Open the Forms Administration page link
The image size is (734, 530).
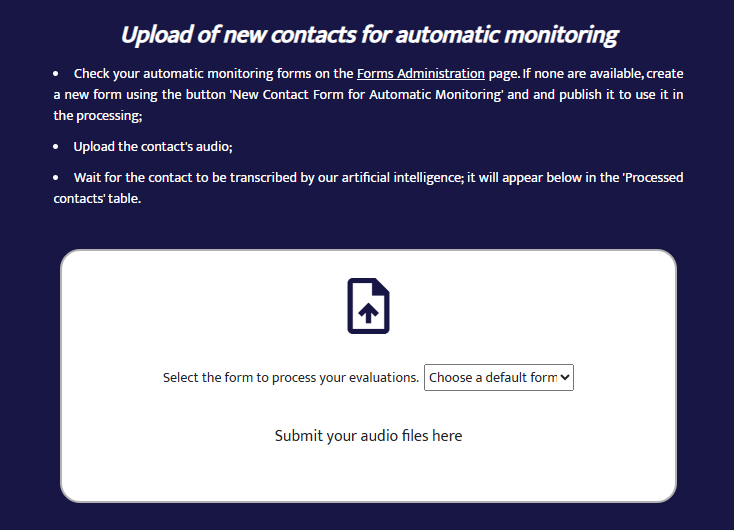tap(421, 74)
